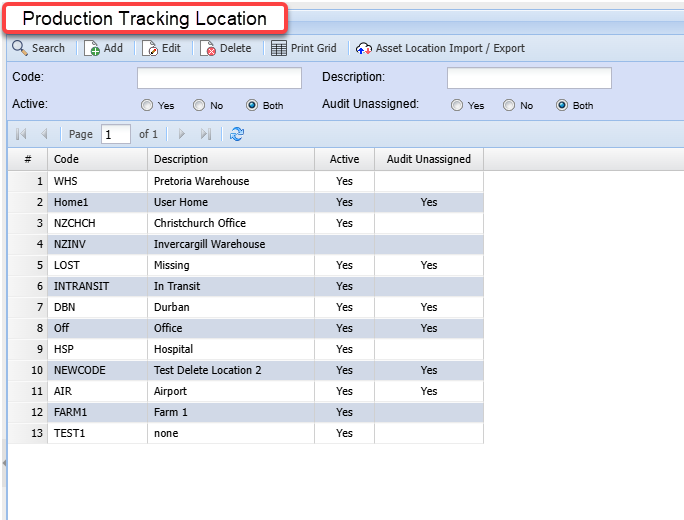Sort by the Audit Unassigned column header
684x520 pixels.
click(428, 159)
